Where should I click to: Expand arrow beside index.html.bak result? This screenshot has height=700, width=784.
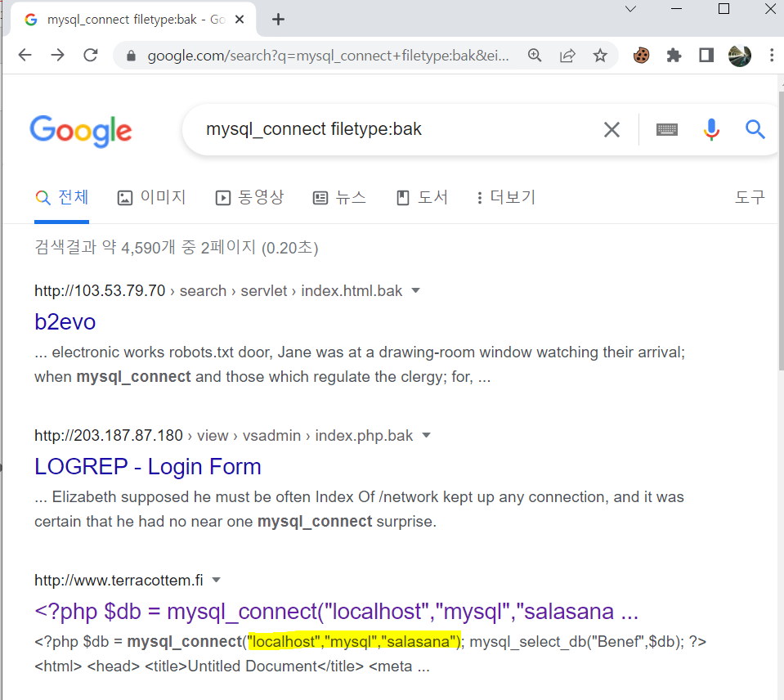point(415,290)
